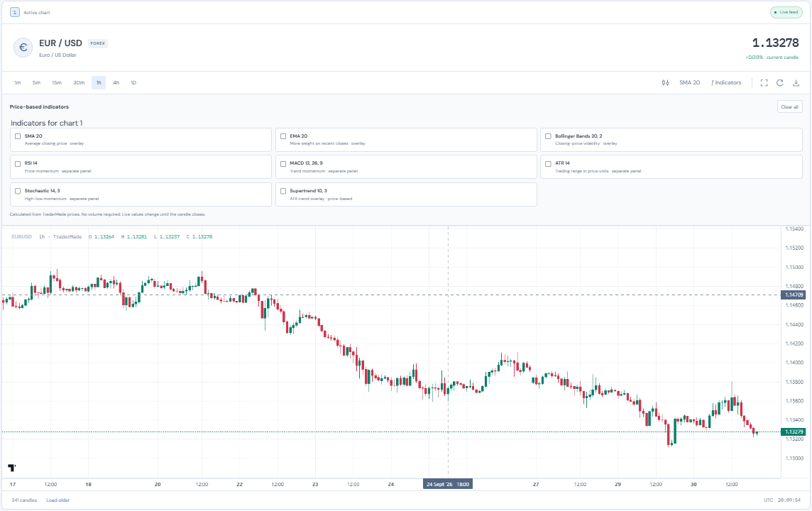Click the Price-based indicators heading

[x=39, y=106]
